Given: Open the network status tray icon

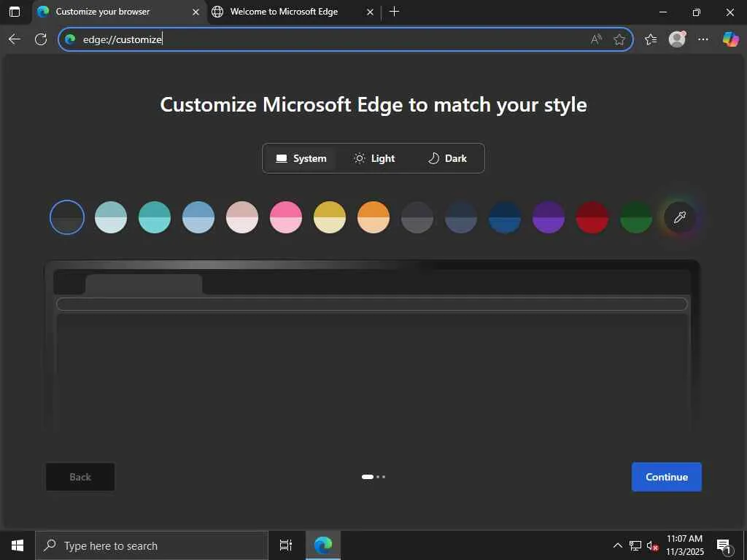Looking at the screenshot, I should [635, 545].
